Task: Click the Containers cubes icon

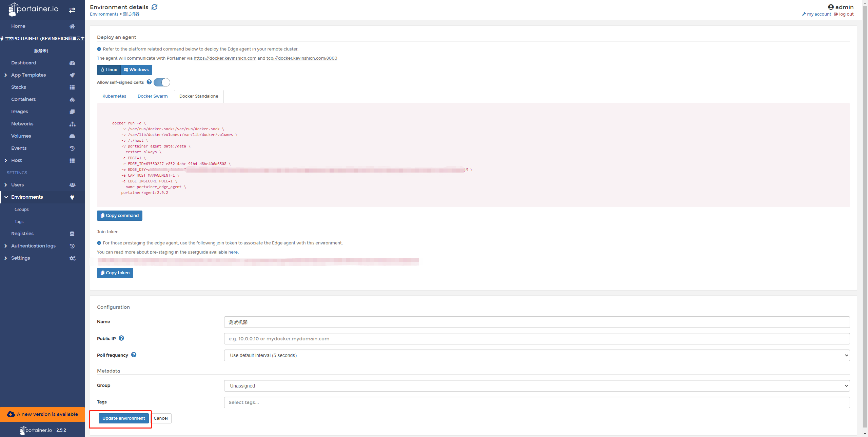Action: click(72, 99)
